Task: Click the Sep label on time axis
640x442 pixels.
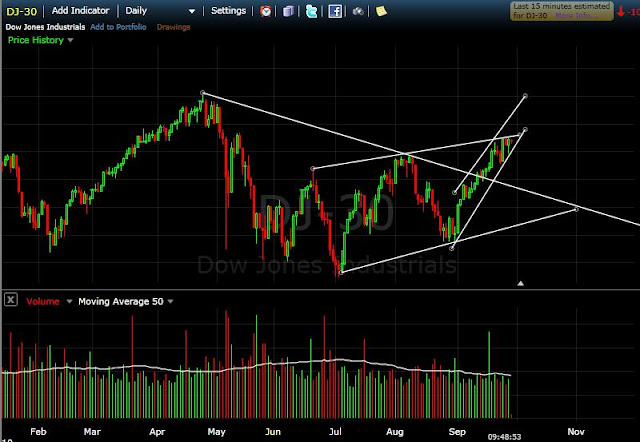Action: tap(457, 431)
